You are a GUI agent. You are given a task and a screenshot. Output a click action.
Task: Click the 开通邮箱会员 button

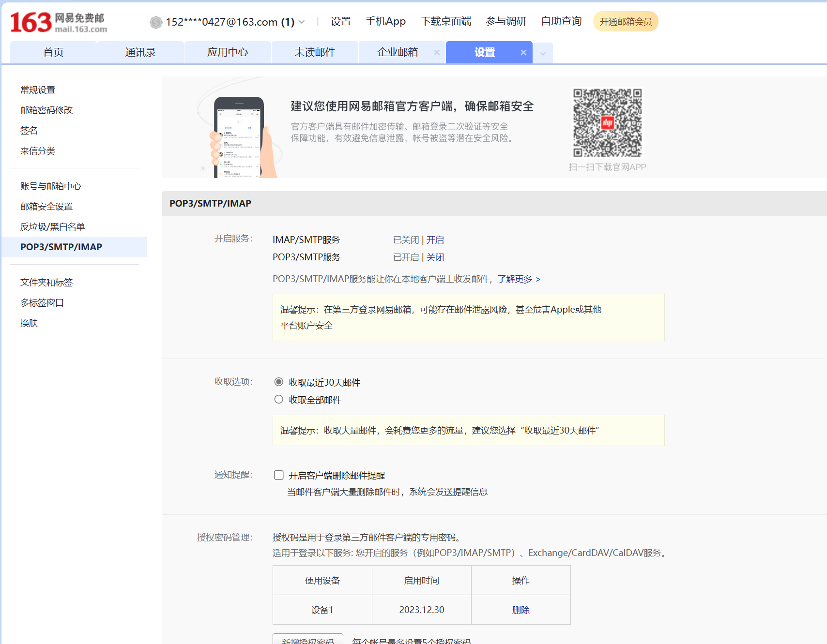pos(626,21)
